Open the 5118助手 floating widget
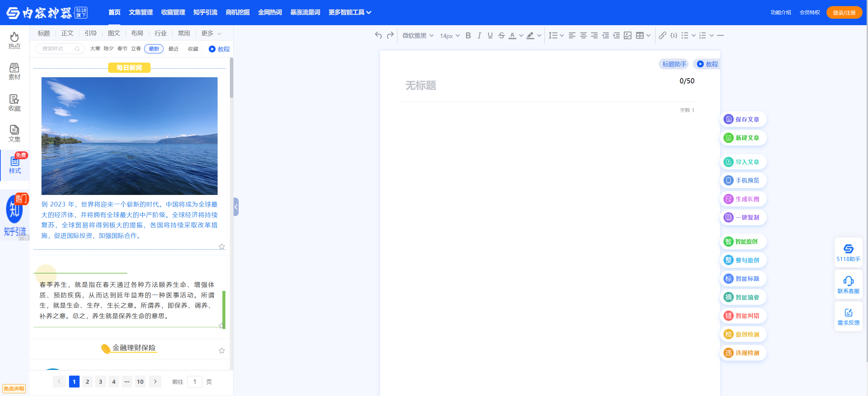 pyautogui.click(x=848, y=252)
